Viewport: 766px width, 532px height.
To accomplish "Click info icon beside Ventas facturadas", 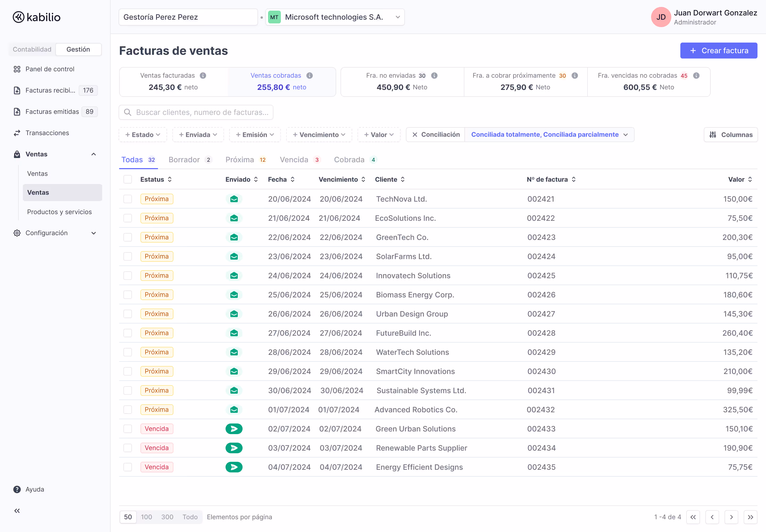I will (203, 76).
